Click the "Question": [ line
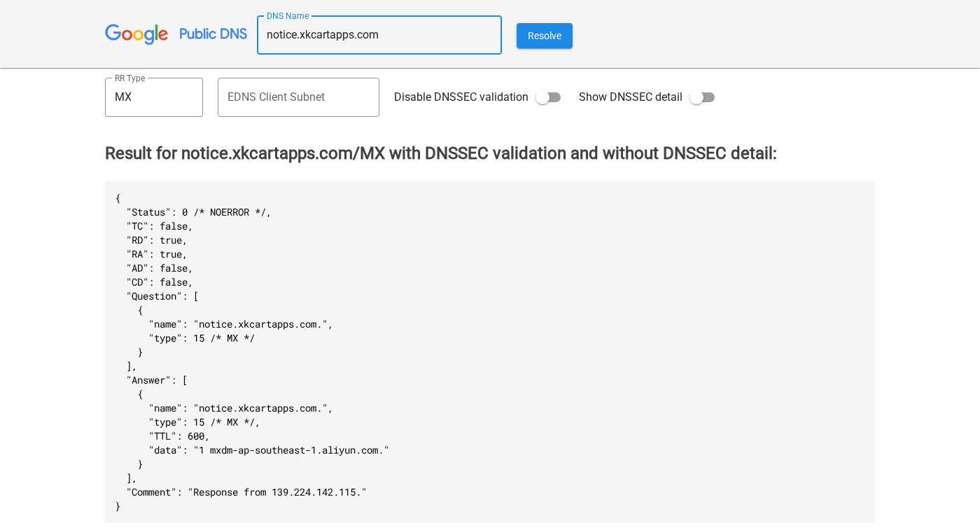 pos(162,296)
